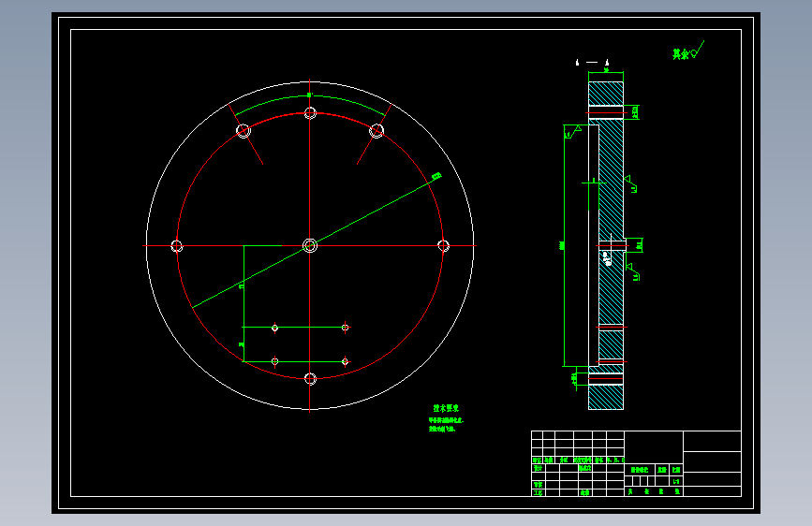Click the '审核' cell in title block
The width and height of the screenshot is (812, 526).
tap(538, 485)
